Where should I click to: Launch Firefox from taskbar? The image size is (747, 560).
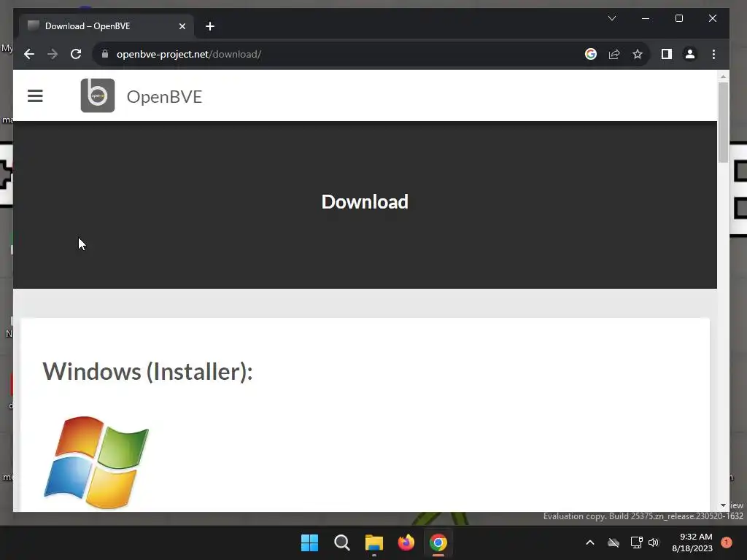coord(406,542)
